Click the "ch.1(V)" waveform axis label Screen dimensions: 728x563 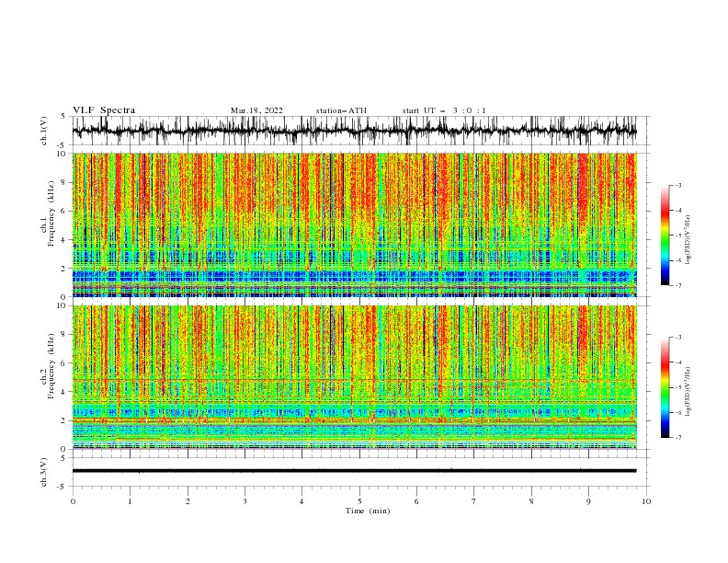(x=44, y=131)
